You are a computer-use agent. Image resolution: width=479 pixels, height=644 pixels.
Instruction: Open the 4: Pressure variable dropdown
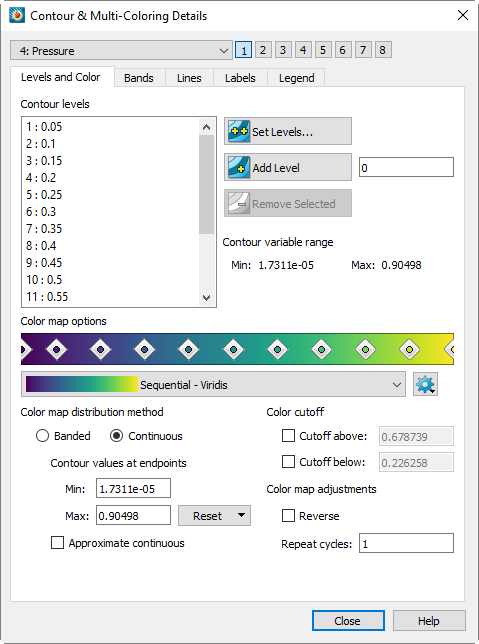click(x=122, y=51)
